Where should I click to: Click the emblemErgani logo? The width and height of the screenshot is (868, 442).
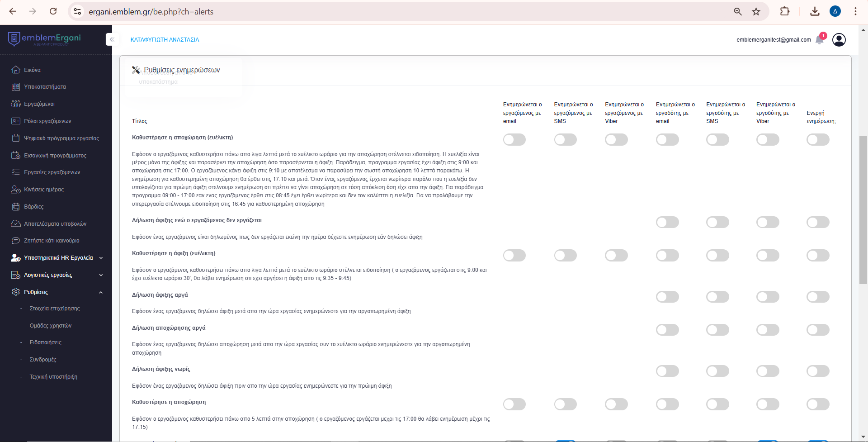(x=44, y=39)
